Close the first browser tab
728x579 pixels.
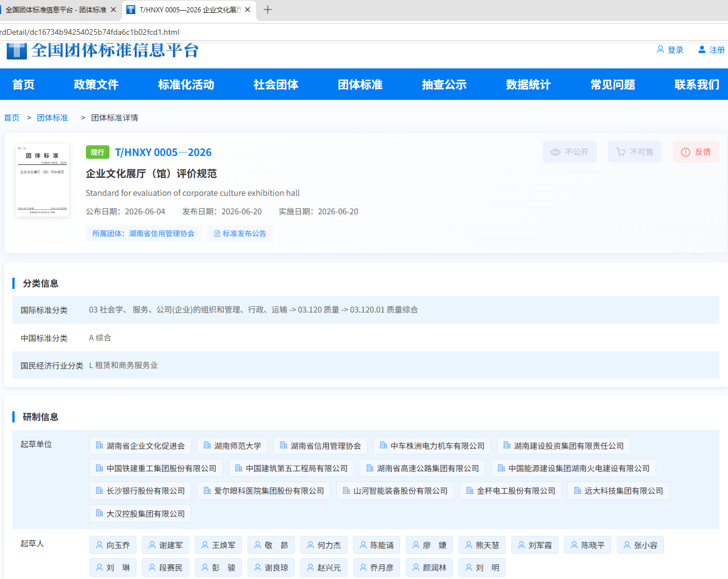point(113,10)
